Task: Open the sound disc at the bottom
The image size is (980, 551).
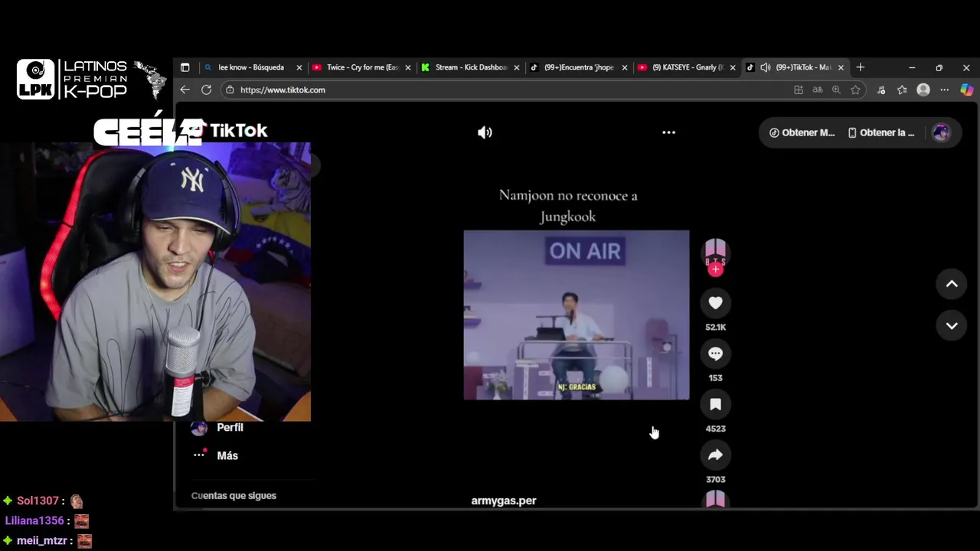Action: click(715, 500)
